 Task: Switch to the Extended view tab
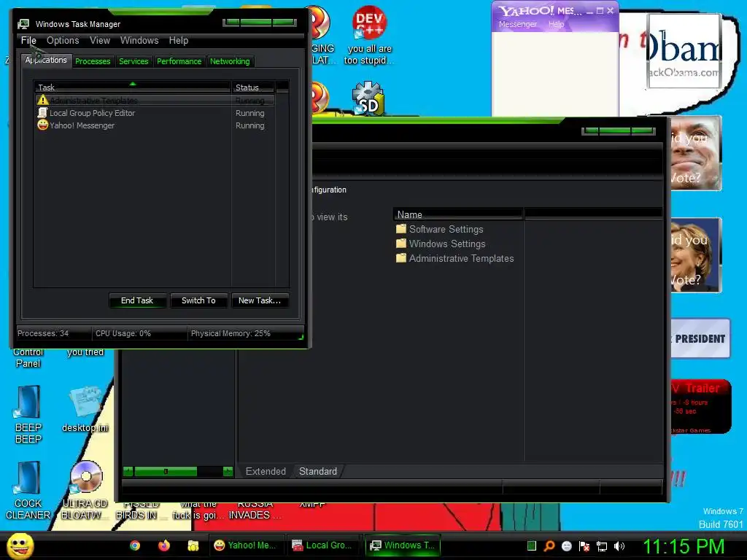click(x=266, y=471)
